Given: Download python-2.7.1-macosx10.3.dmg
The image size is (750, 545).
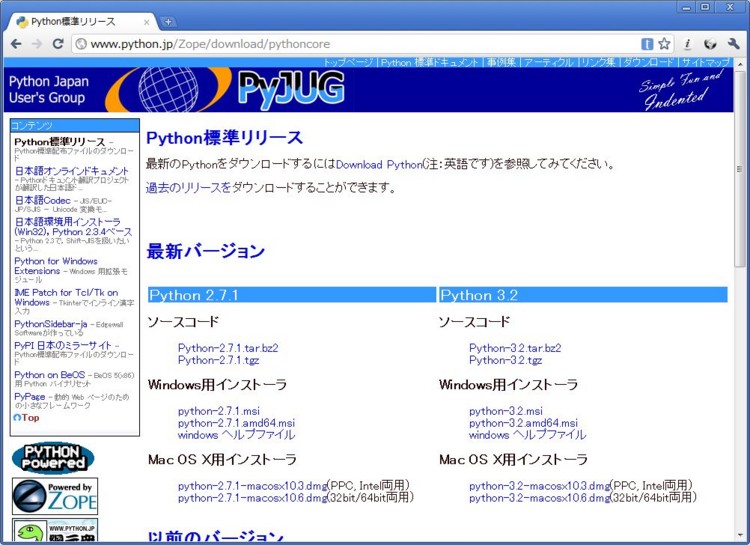Looking at the screenshot, I should [252, 486].
